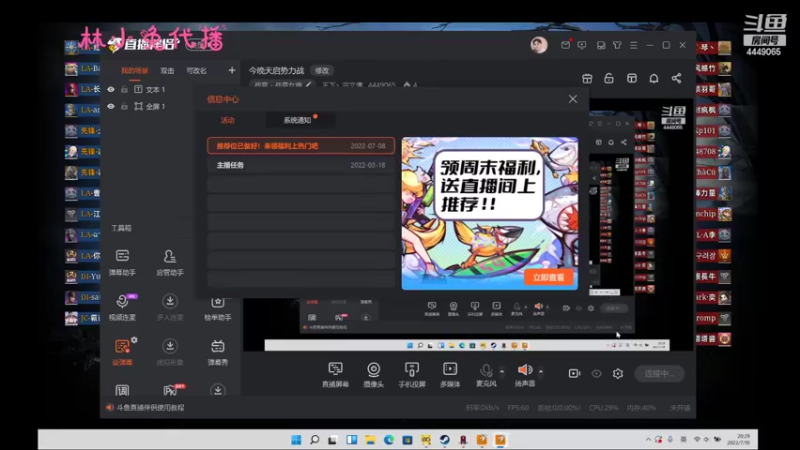Open the layout grid icon above preview

point(632,78)
